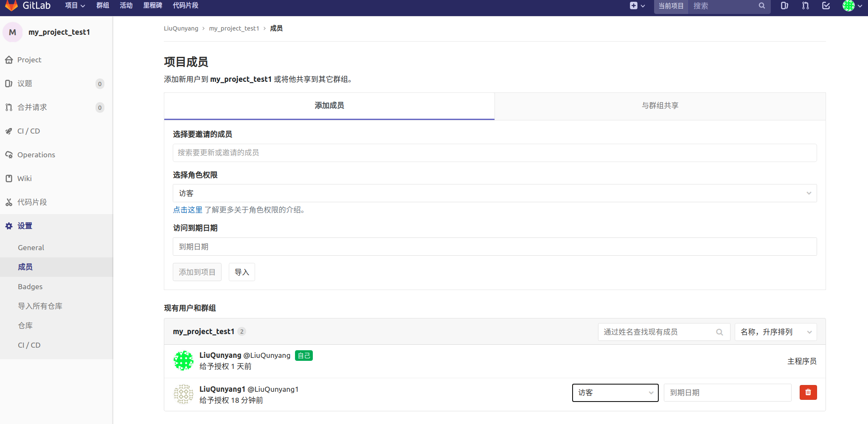The width and height of the screenshot is (868, 424).
Task: Click the 到期日期 date input field
Action: click(x=494, y=246)
